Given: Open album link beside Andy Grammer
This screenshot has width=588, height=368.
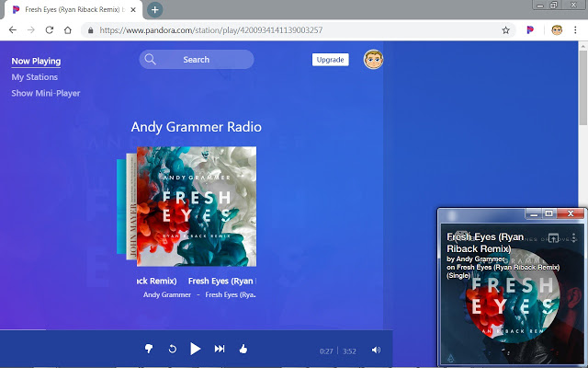Looking at the screenshot, I should click(231, 294).
